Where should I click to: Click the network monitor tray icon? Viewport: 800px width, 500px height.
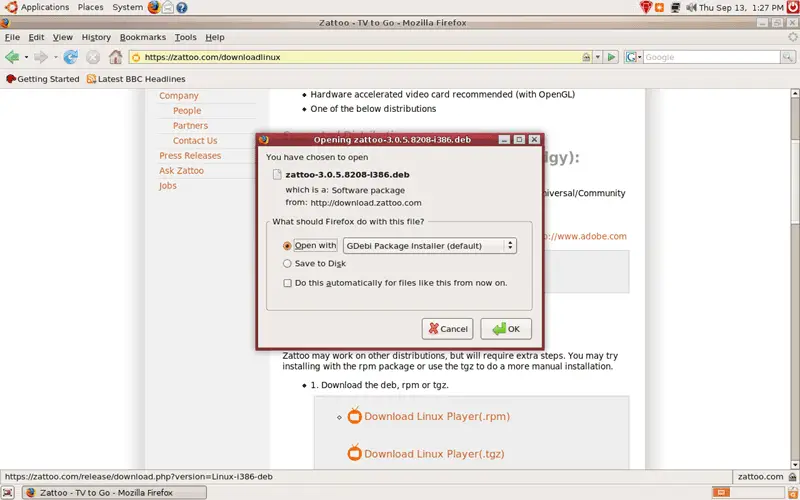(x=676, y=7)
